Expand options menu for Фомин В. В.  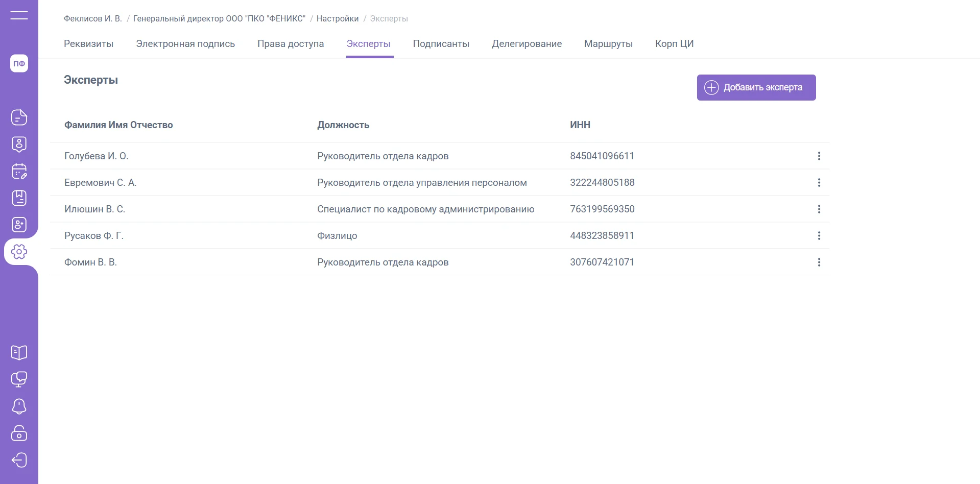tap(819, 262)
